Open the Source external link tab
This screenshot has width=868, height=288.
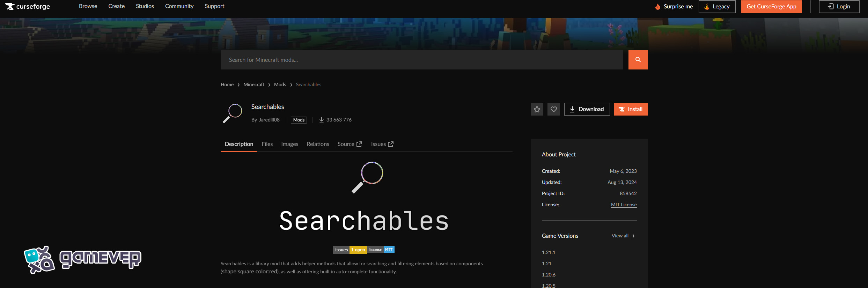point(350,144)
